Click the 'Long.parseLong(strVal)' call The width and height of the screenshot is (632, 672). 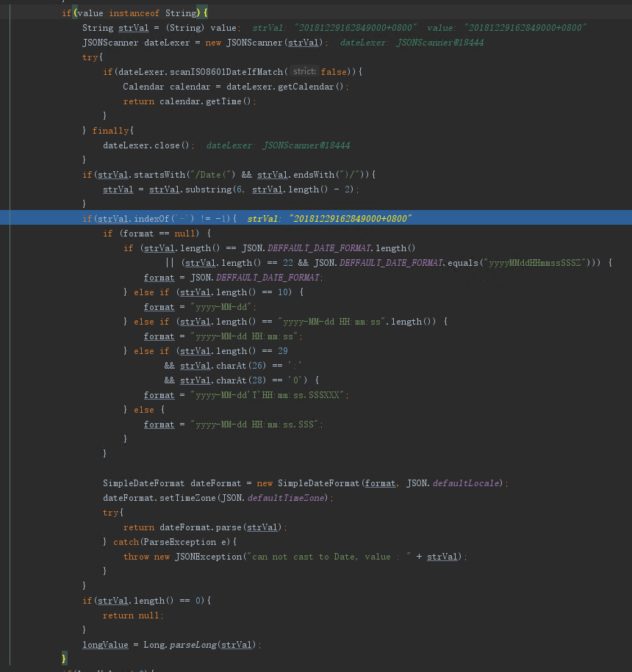tap(200, 645)
